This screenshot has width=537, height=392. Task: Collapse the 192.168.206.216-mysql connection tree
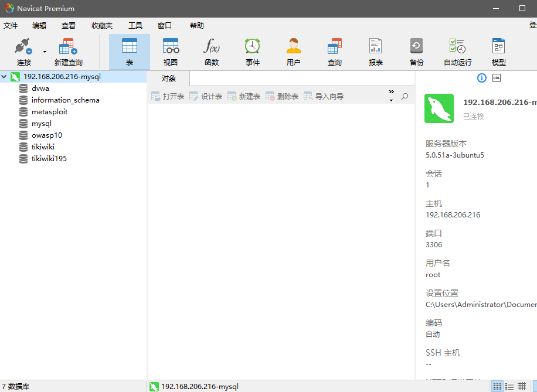(x=5, y=76)
